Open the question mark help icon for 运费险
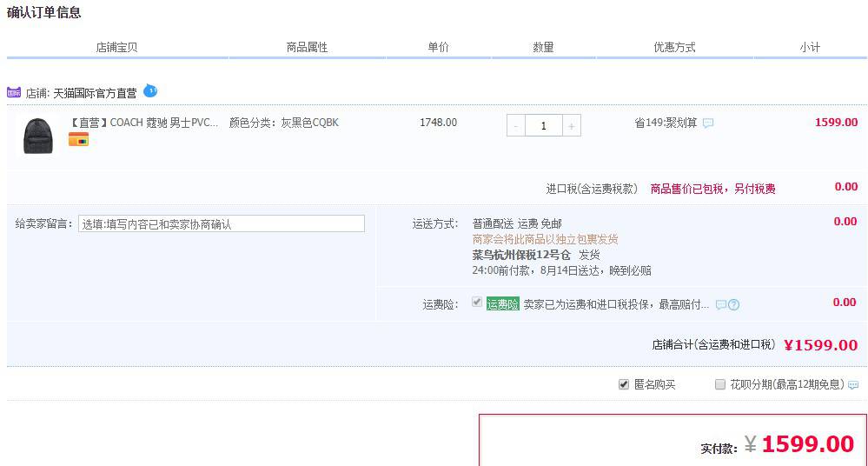 [x=733, y=305]
